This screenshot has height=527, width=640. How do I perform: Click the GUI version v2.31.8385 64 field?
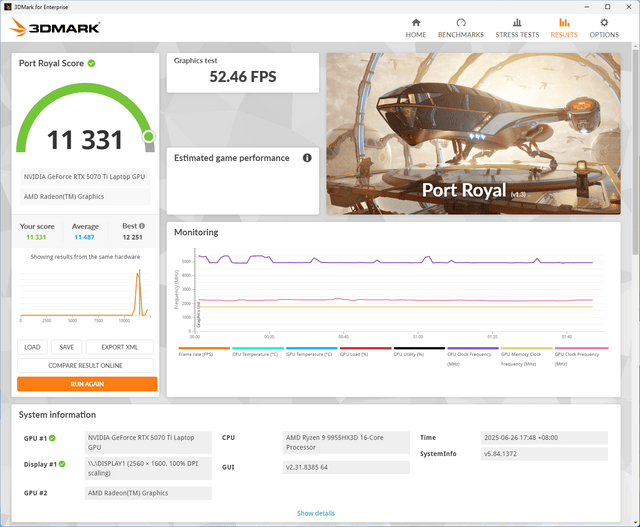tap(346, 467)
